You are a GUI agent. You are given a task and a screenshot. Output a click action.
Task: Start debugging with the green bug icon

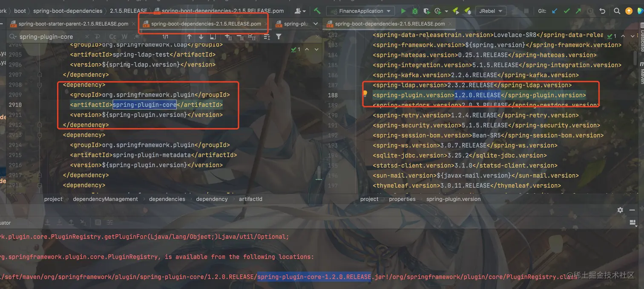[x=415, y=11]
